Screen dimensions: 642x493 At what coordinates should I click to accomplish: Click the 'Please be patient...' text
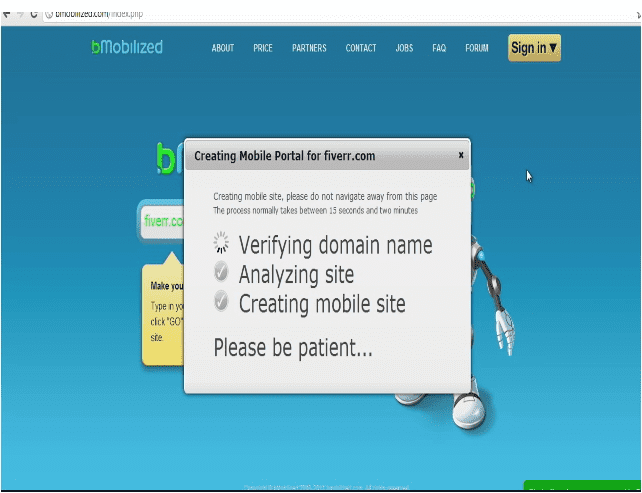click(x=293, y=348)
